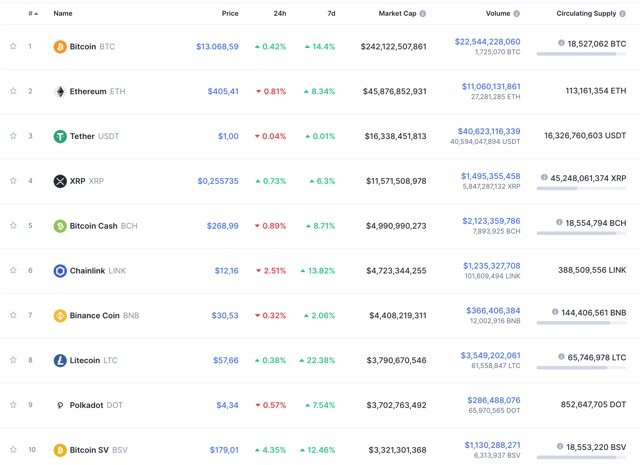Sort by Circulating Supply header
Viewport: 640px width, 465px height.
tap(586, 13)
